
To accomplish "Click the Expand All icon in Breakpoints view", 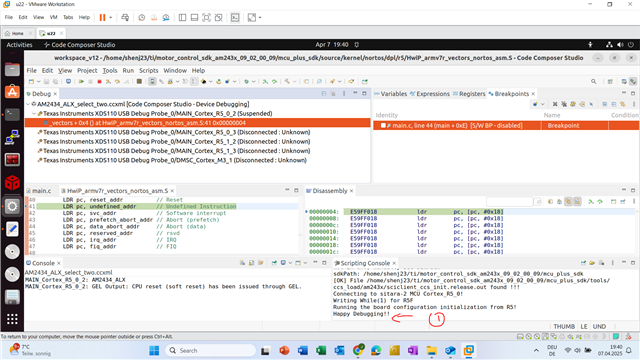I will [x=605, y=104].
